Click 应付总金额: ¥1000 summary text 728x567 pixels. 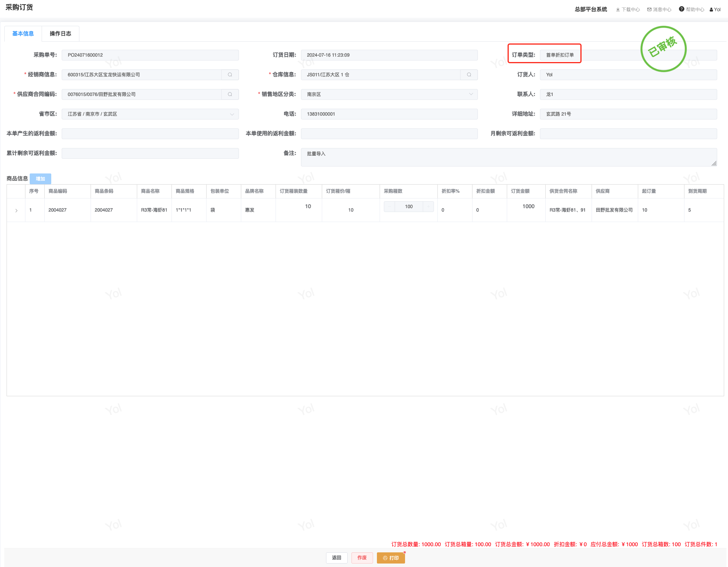pyautogui.click(x=614, y=544)
